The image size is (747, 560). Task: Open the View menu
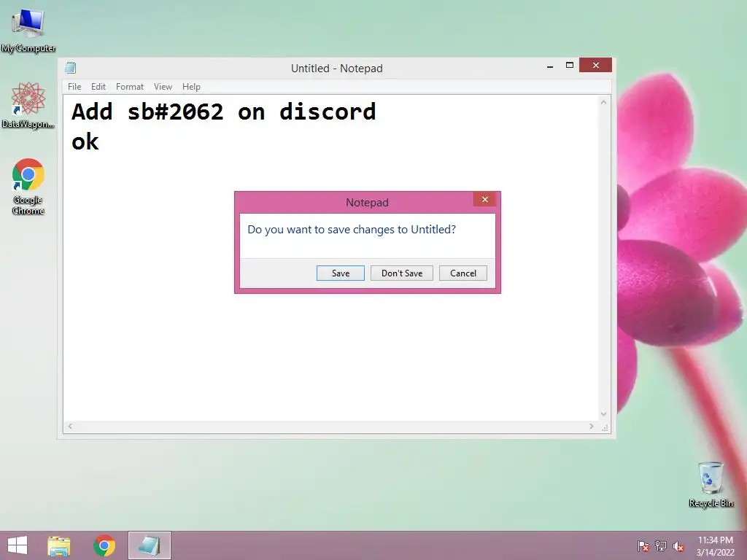coord(163,87)
